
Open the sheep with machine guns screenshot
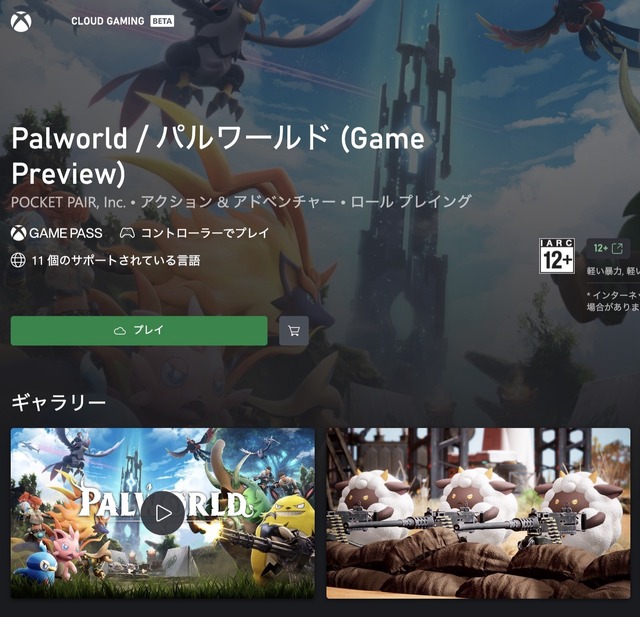click(x=478, y=513)
